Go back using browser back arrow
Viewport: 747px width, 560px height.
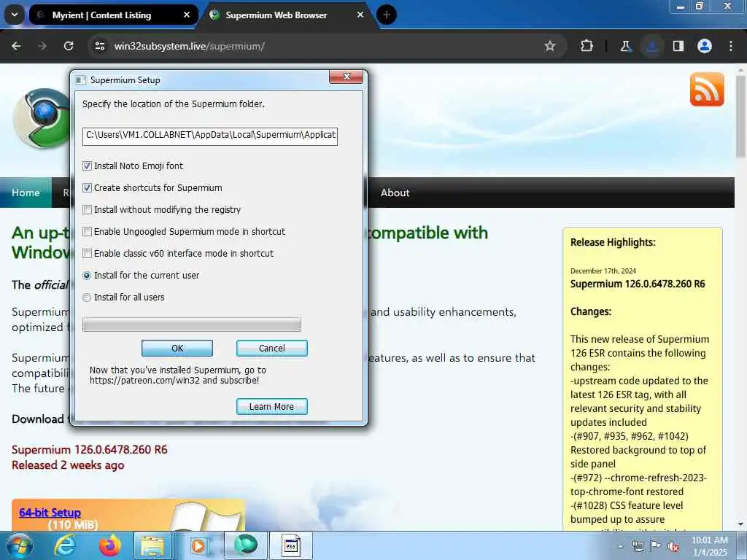[x=16, y=46]
